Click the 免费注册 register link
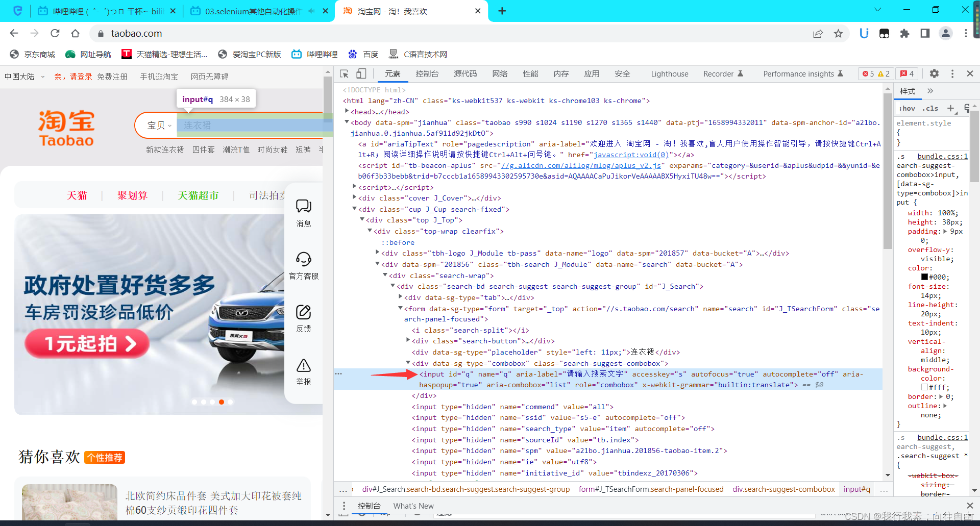This screenshot has width=980, height=526. [x=112, y=77]
